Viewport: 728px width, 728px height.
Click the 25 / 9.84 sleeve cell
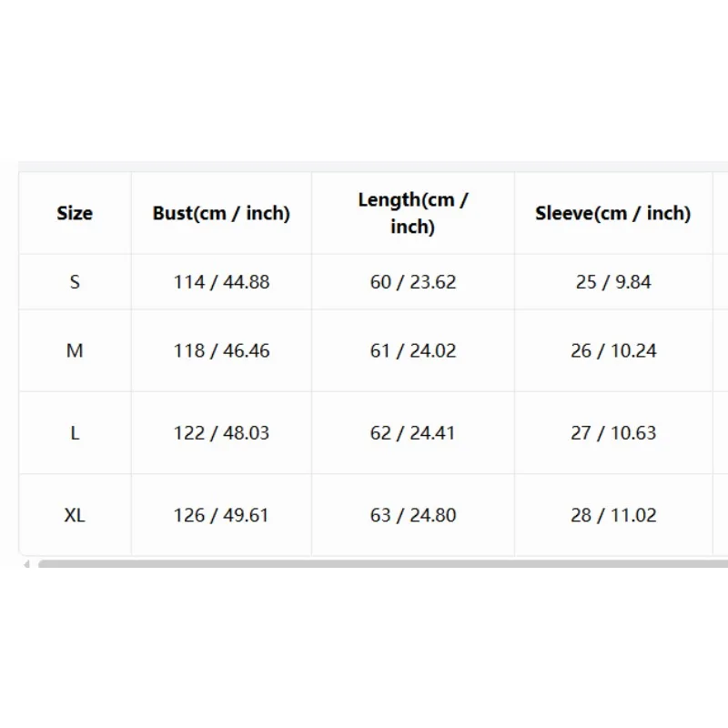tap(613, 282)
